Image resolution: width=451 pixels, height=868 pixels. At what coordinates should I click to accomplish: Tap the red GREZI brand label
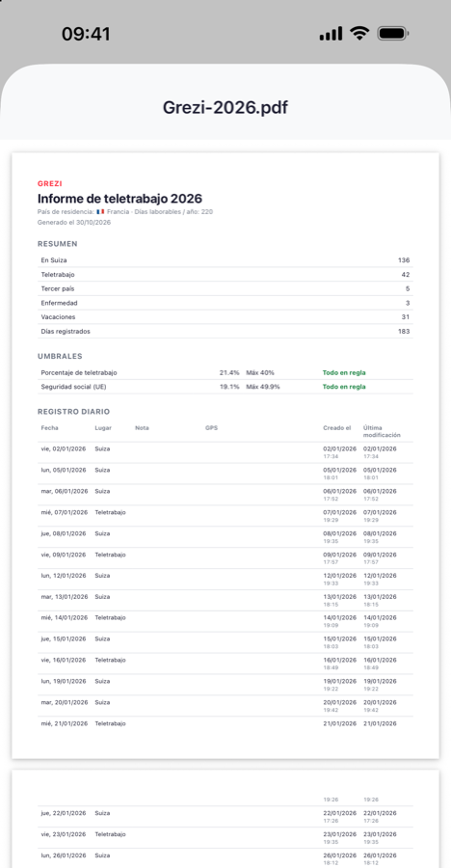pyautogui.click(x=50, y=184)
